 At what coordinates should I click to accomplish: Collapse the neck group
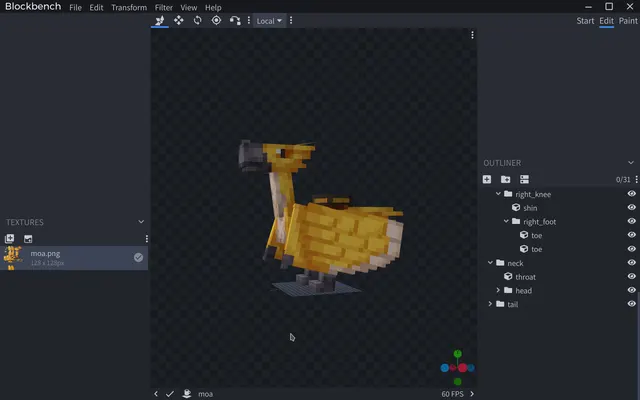click(x=490, y=262)
